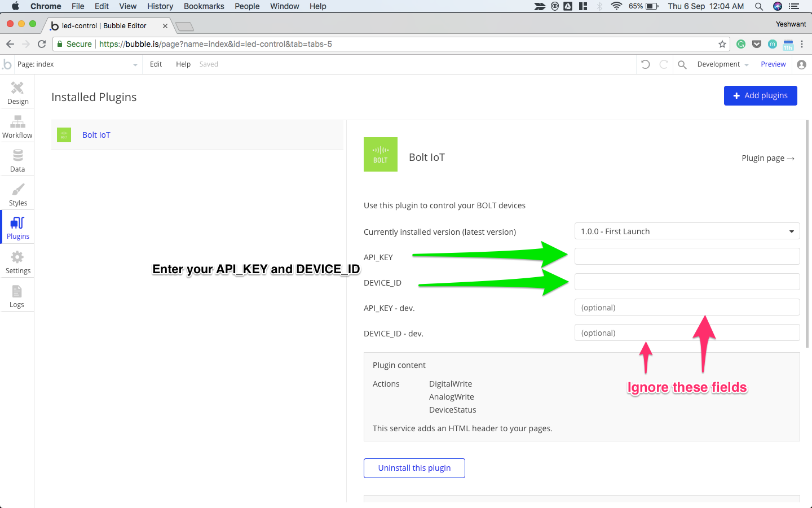The height and width of the screenshot is (508, 812).
Task: Click the Pocket extension icon
Action: click(x=757, y=44)
